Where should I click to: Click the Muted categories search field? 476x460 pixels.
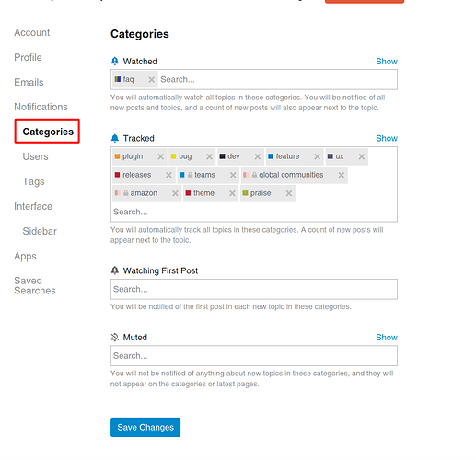point(254,356)
